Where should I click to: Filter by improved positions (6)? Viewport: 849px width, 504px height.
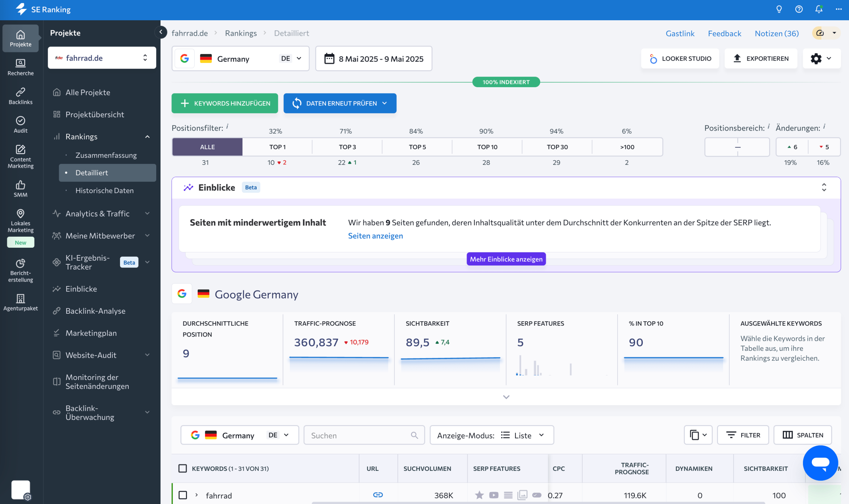click(792, 147)
